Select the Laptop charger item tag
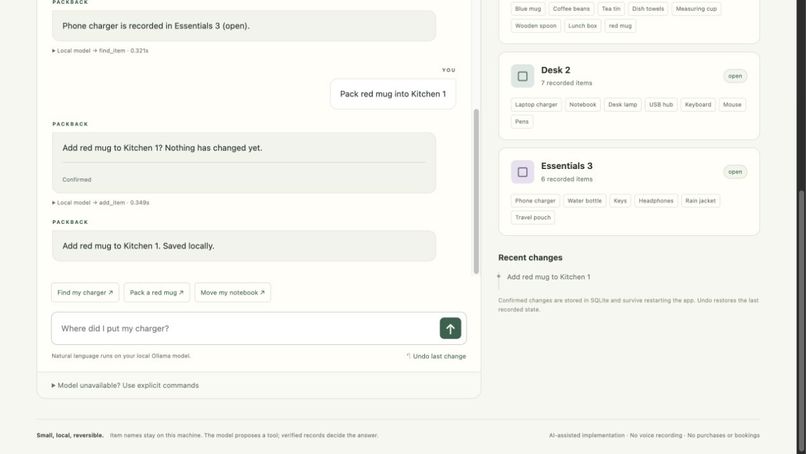806x454 pixels. coord(536,105)
